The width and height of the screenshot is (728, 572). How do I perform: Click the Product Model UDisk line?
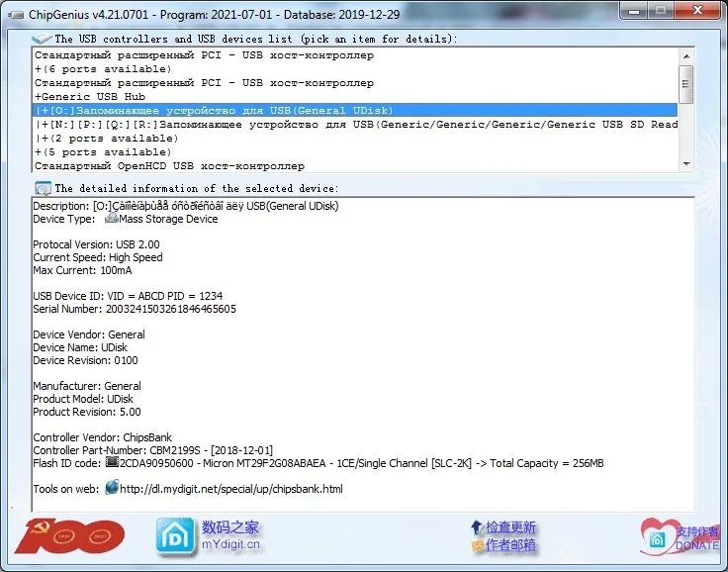[x=83, y=399]
